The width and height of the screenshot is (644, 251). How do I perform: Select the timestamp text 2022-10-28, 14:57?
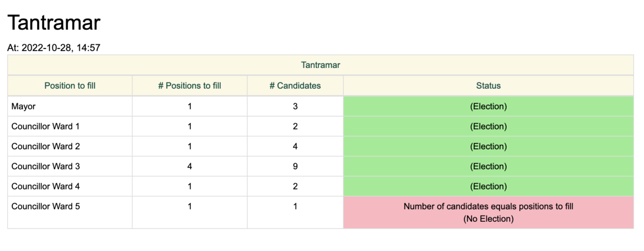click(x=61, y=48)
